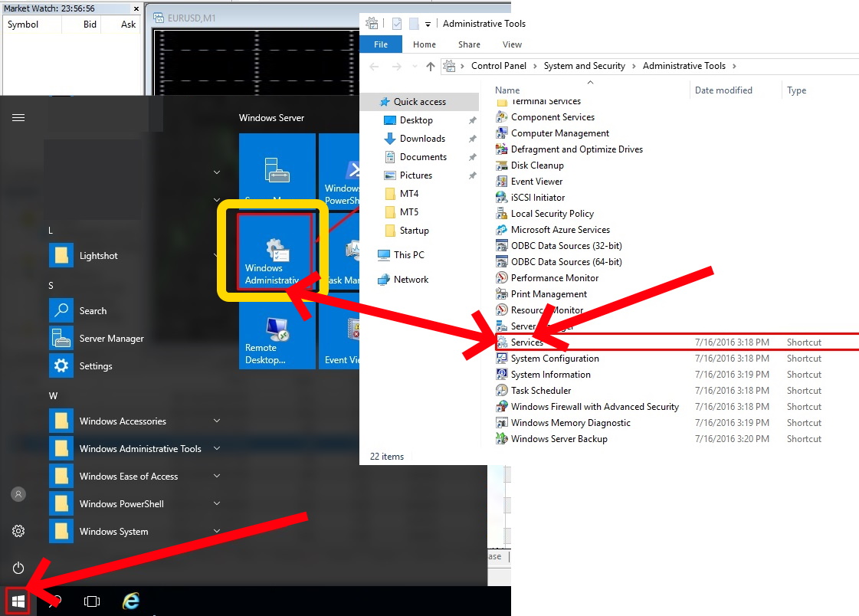Image resolution: width=859 pixels, height=616 pixels.
Task: Open Settings in the app list
Action: click(x=96, y=365)
